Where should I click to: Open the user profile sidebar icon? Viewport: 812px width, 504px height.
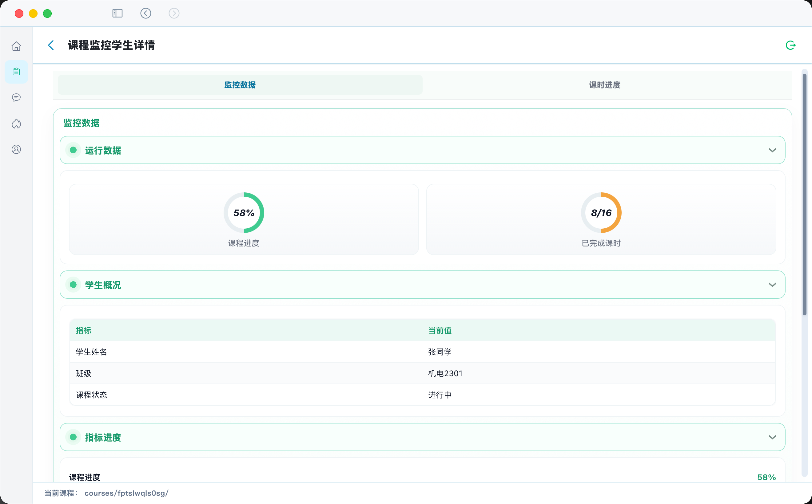[x=16, y=149]
